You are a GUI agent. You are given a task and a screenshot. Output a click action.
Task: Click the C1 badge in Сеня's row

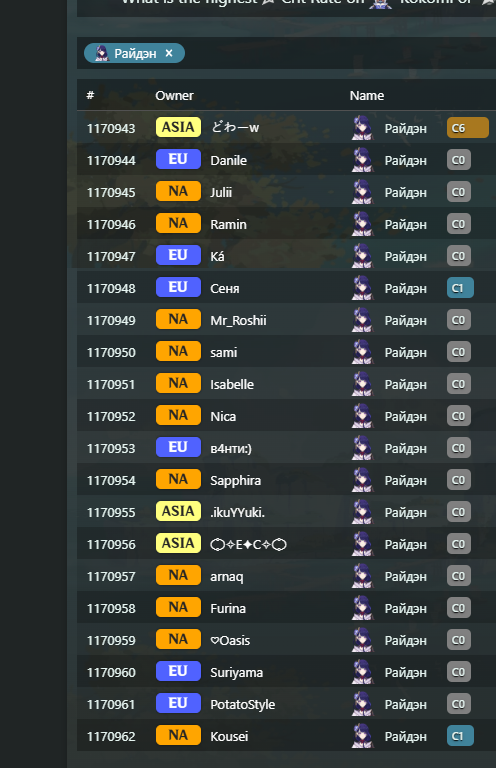click(x=460, y=288)
